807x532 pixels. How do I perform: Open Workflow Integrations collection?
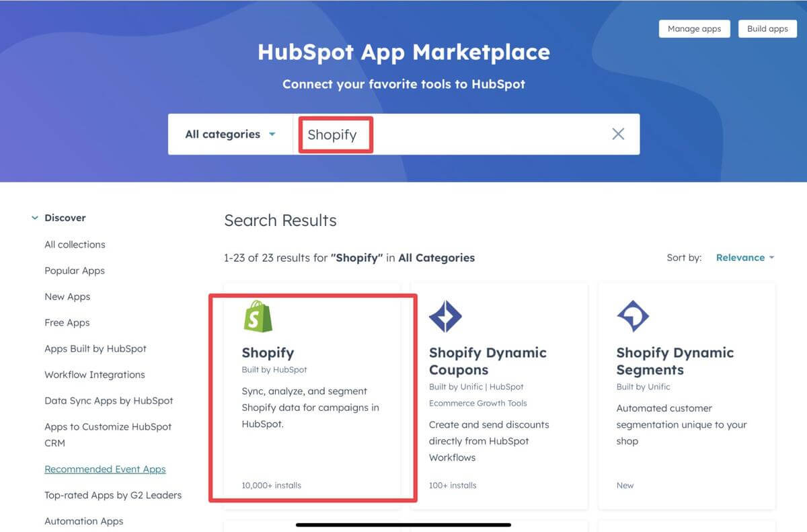tap(95, 375)
